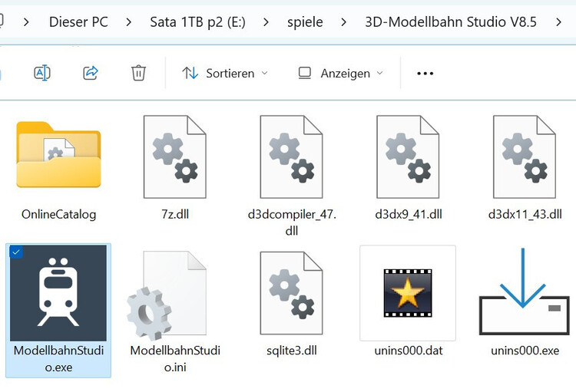Open the OnlineCatalog folder

pyautogui.click(x=58, y=157)
